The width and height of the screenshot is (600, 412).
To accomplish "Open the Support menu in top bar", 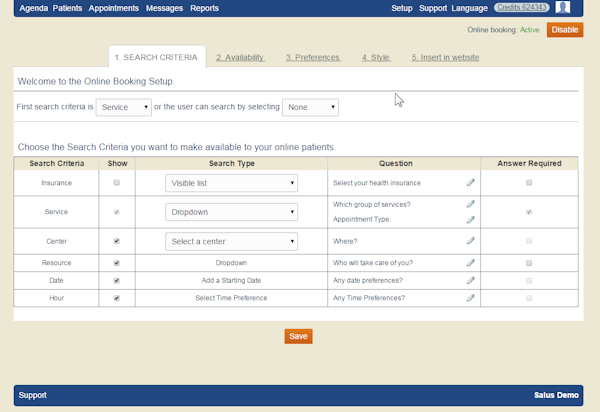I will point(433,8).
